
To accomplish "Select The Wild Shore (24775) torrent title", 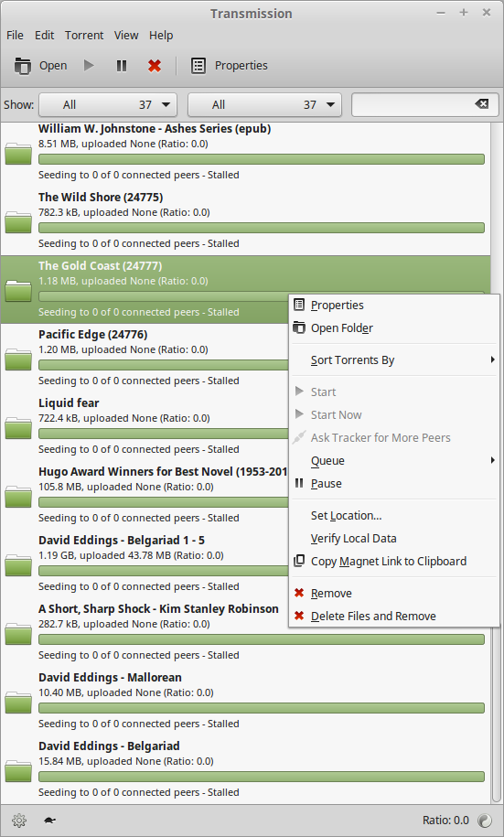I will point(101,198).
